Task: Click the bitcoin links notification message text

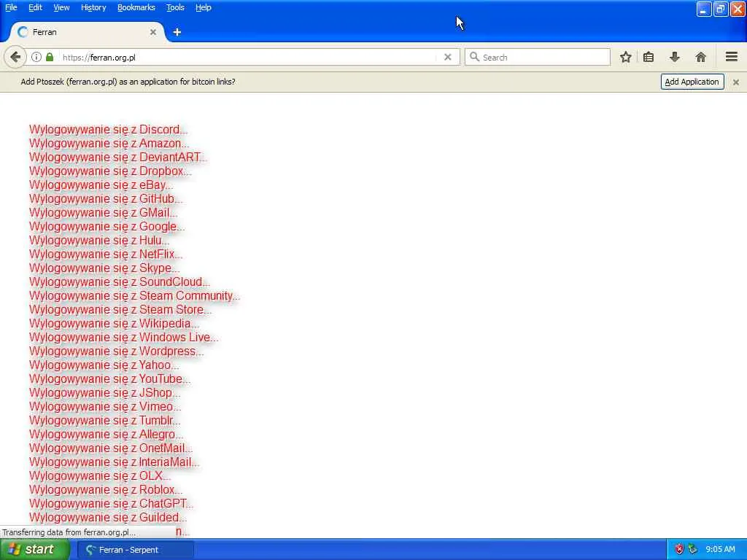Action: [128, 82]
